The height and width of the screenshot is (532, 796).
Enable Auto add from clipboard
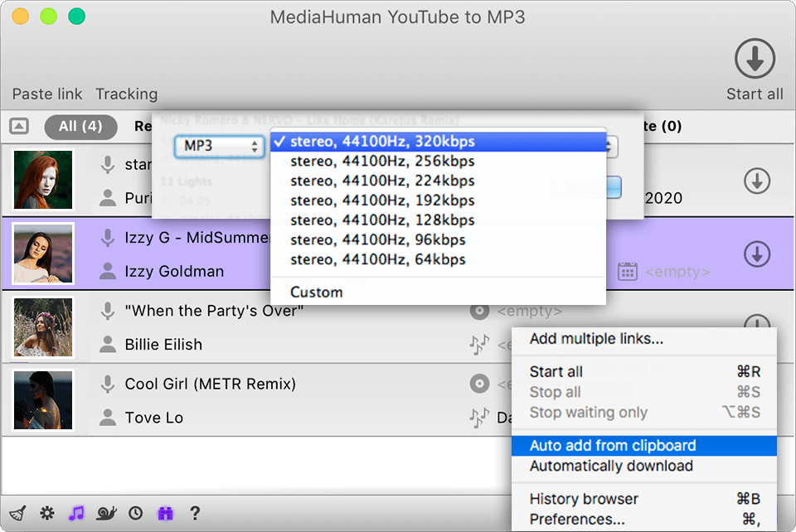(614, 445)
